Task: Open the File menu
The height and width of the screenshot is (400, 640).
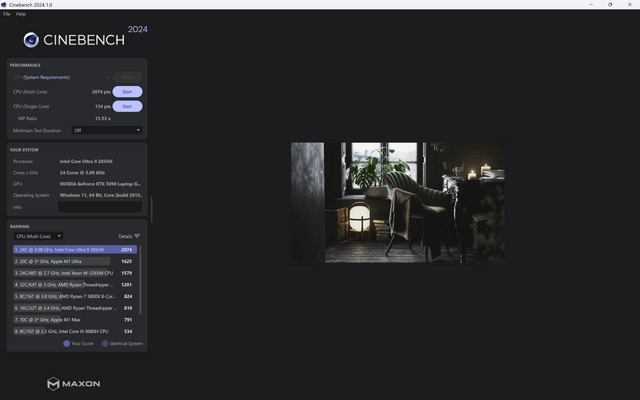Action: pos(7,14)
